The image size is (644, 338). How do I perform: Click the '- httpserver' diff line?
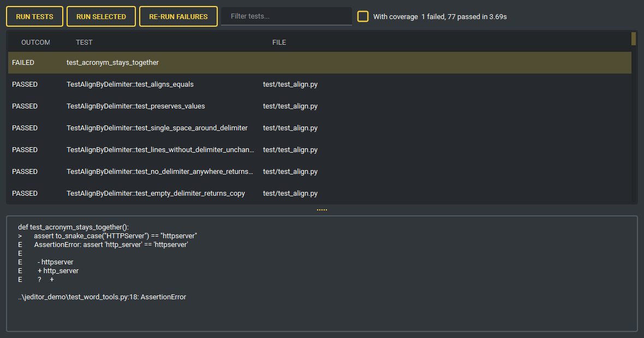point(56,262)
